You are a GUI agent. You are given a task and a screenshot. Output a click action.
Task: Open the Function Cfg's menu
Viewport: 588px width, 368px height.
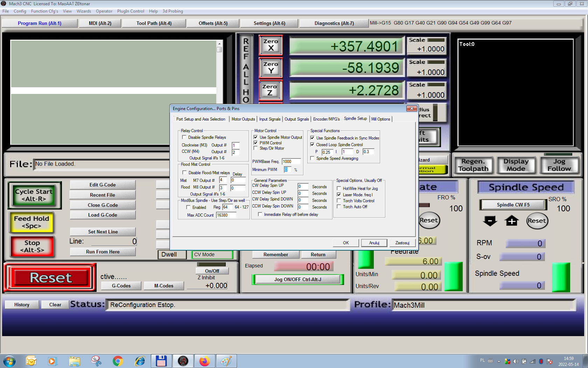pyautogui.click(x=44, y=11)
